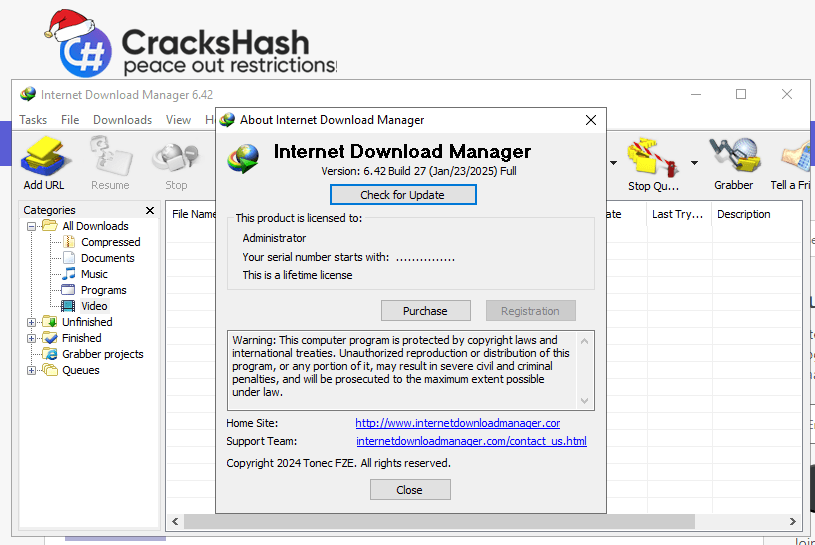Select the Video category
815x545 pixels.
pyautogui.click(x=94, y=306)
